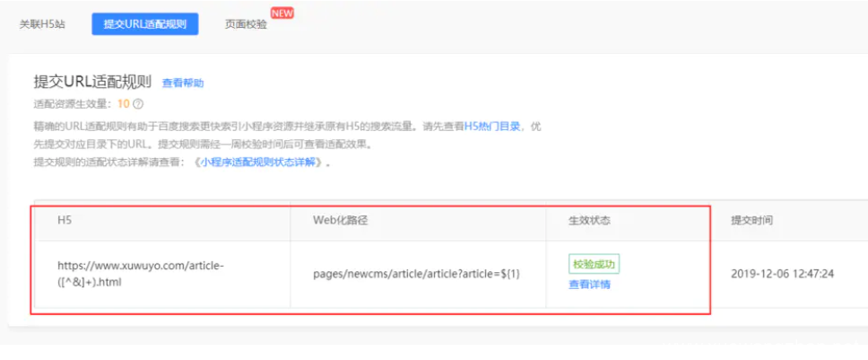Open the 查看详情 link in the row
Image resolution: width=868 pixels, height=360 pixels.
pyautogui.click(x=589, y=285)
